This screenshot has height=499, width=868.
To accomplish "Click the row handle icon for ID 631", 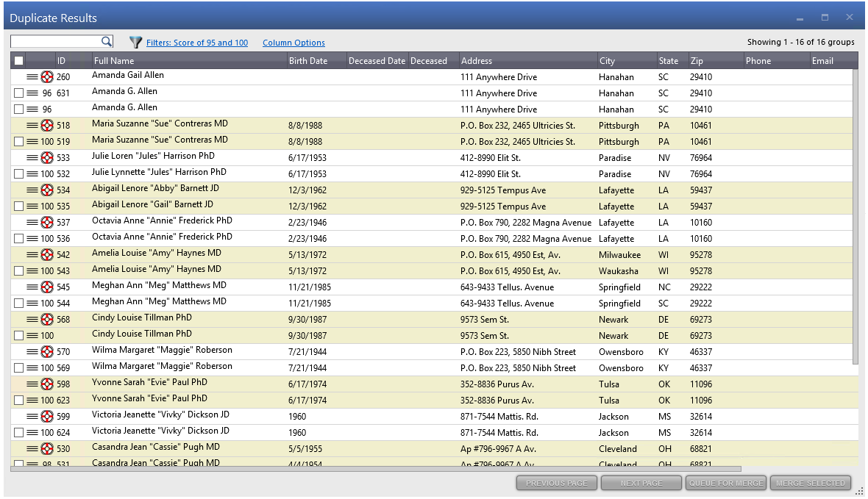I will coord(32,93).
